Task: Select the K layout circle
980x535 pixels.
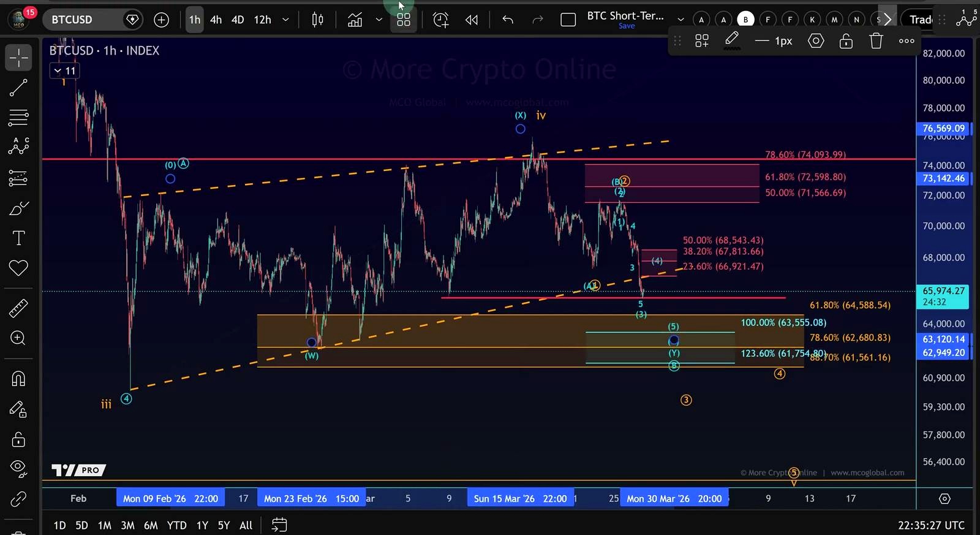Action: pyautogui.click(x=812, y=20)
